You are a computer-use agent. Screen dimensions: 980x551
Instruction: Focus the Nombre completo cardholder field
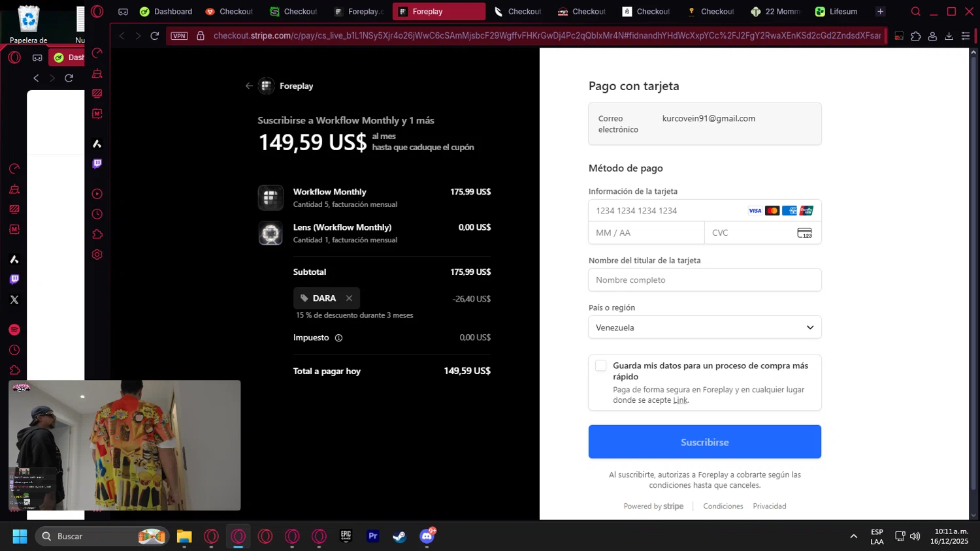tap(705, 280)
